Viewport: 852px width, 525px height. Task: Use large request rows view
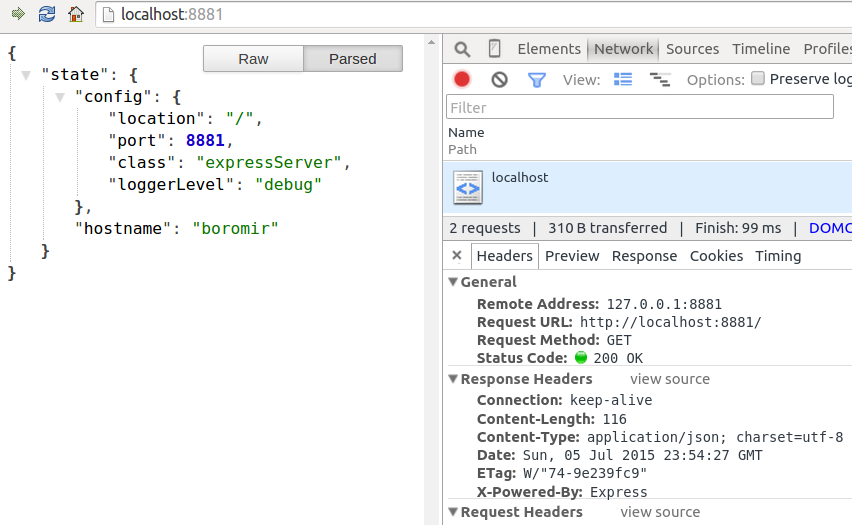[623, 79]
